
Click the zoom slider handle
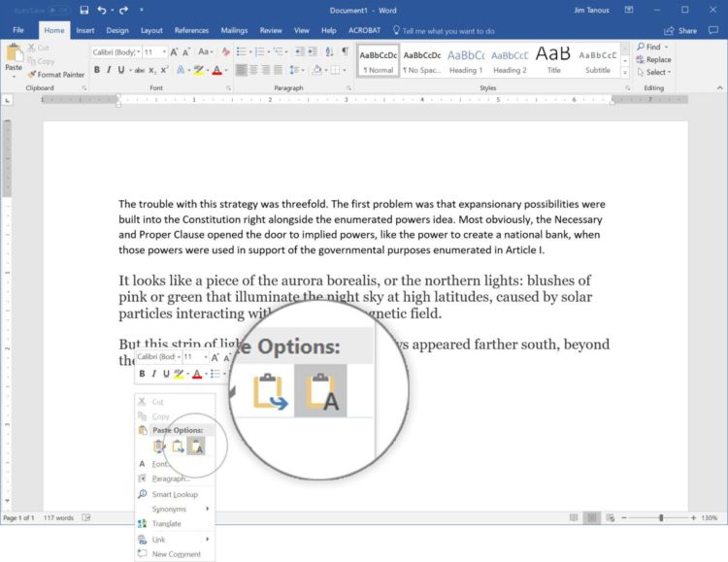point(661,517)
